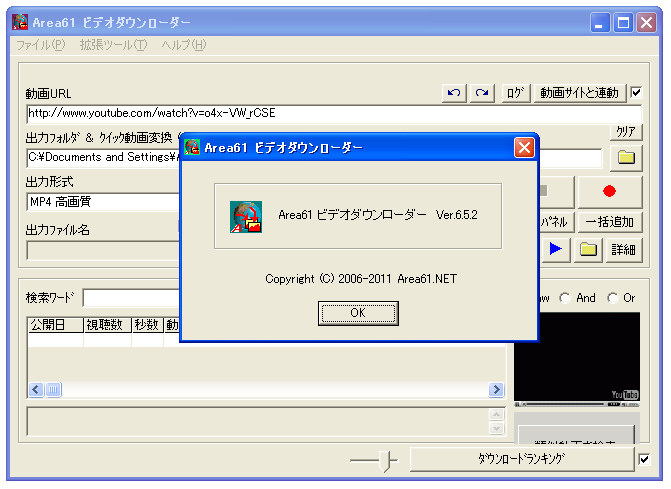Click the stop square button
The height and width of the screenshot is (489, 671).
point(556,191)
